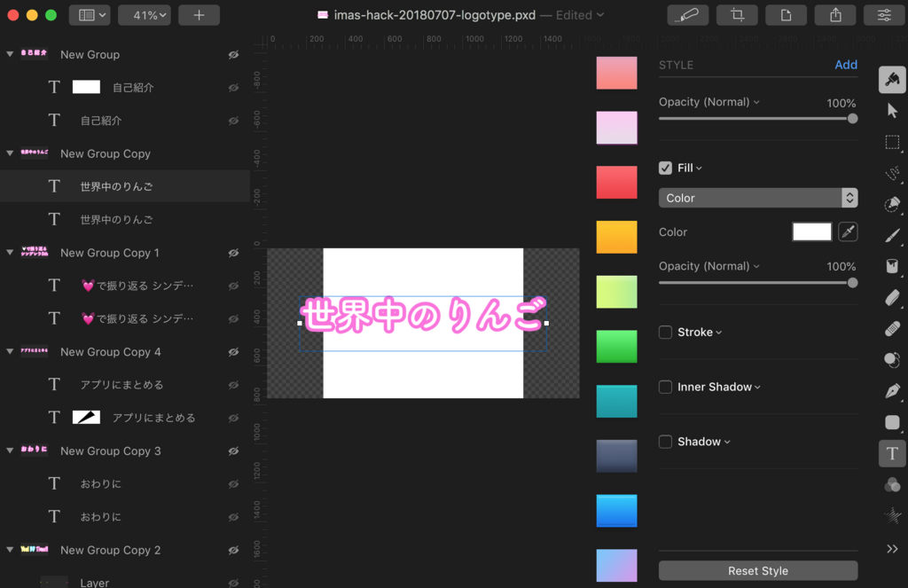The width and height of the screenshot is (908, 588).
Task: Click the Reset Style button
Action: click(758, 570)
